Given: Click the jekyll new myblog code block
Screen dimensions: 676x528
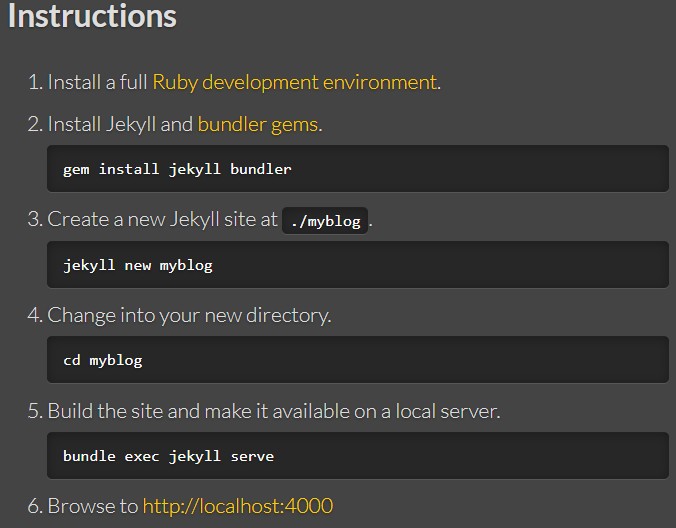Looking at the screenshot, I should click(358, 265).
